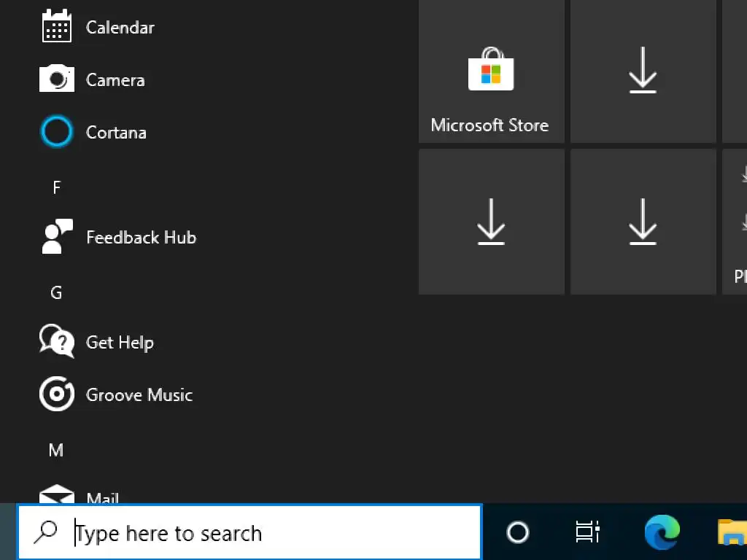Click the magnifying glass search icon
This screenshot has width=747, height=560.
(45, 533)
